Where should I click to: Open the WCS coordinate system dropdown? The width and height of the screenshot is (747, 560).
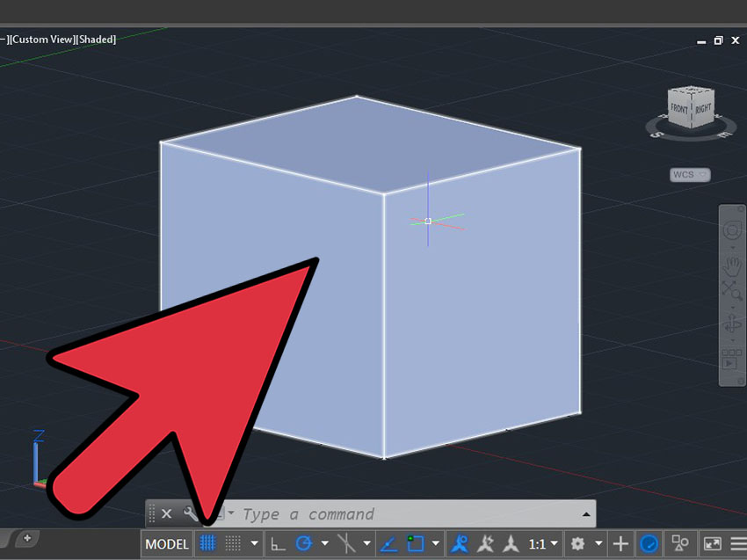pyautogui.click(x=690, y=174)
